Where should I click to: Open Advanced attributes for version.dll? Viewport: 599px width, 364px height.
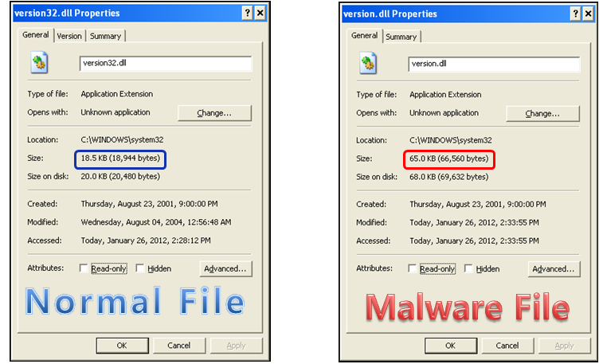coord(554,269)
